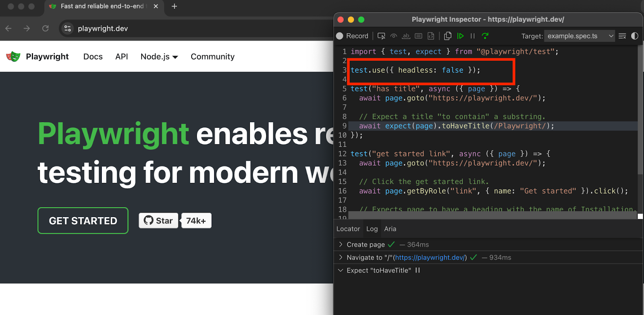Screen dimensions: 644x315
Task: Click the "get started link" test declaration line
Action: pyautogui.click(x=450, y=154)
